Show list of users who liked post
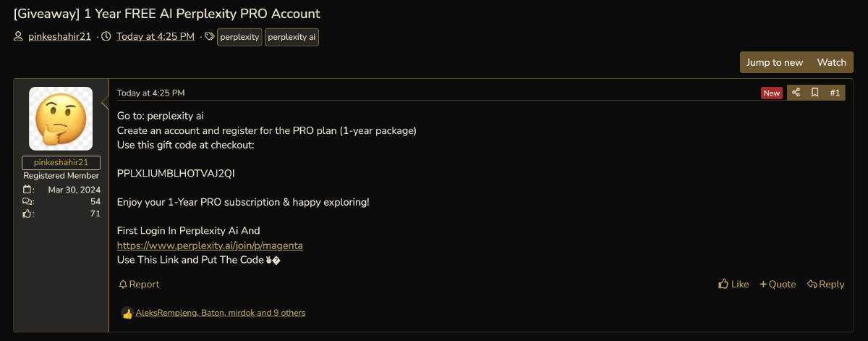 221,313
